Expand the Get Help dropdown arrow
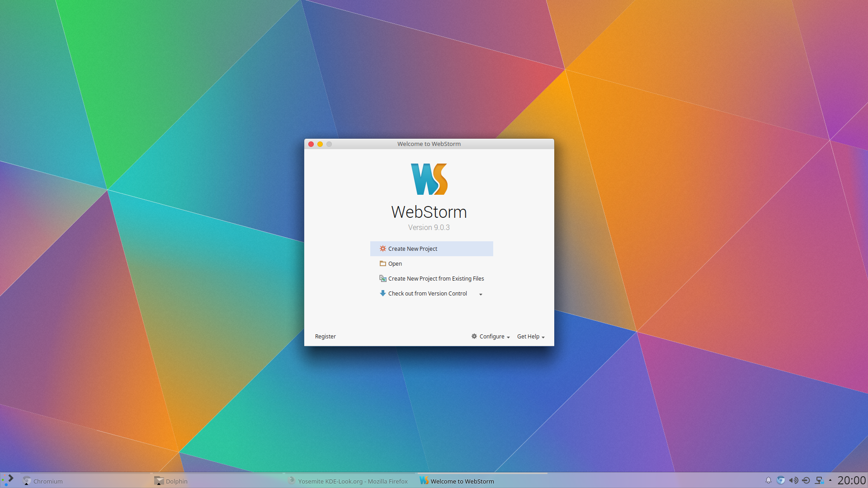This screenshot has height=488, width=868. click(x=543, y=337)
